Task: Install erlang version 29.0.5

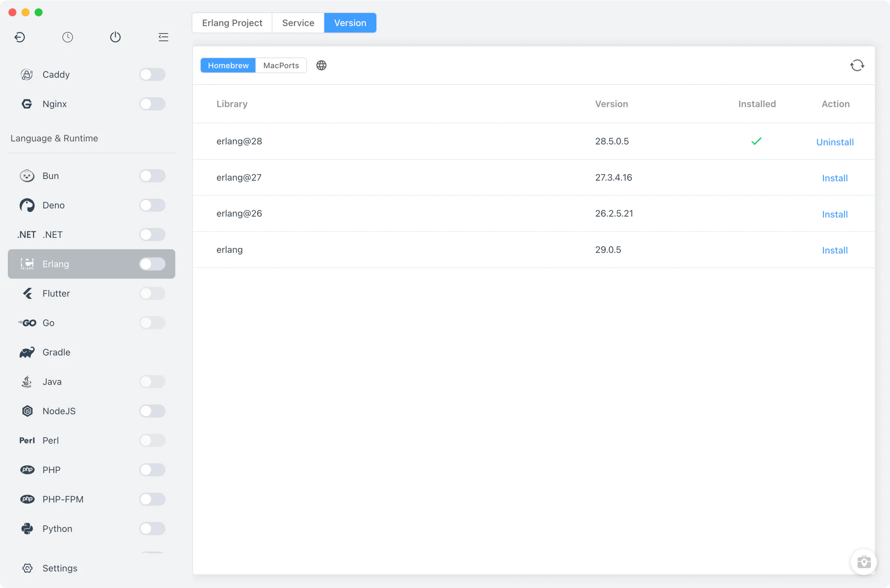Action: pos(835,250)
